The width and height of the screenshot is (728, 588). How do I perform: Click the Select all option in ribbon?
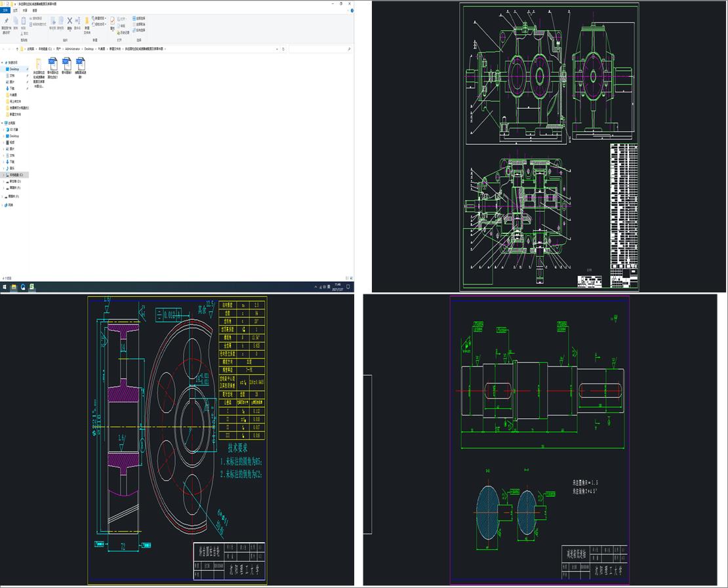coord(140,18)
